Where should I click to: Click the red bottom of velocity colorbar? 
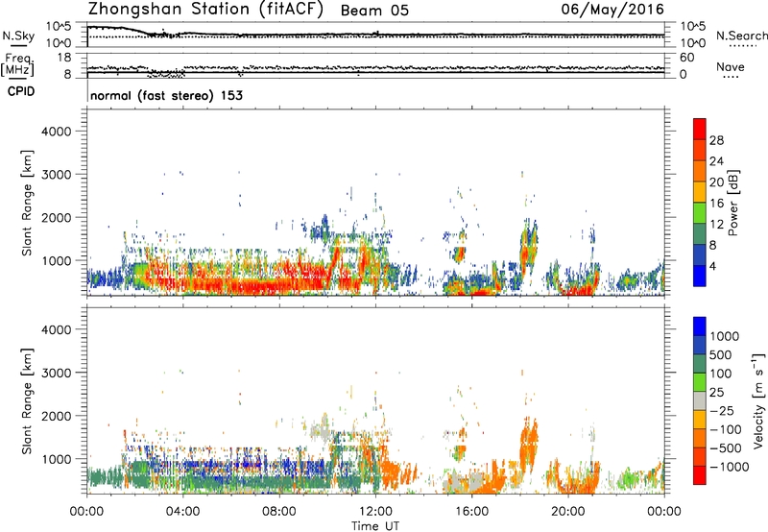[700, 475]
